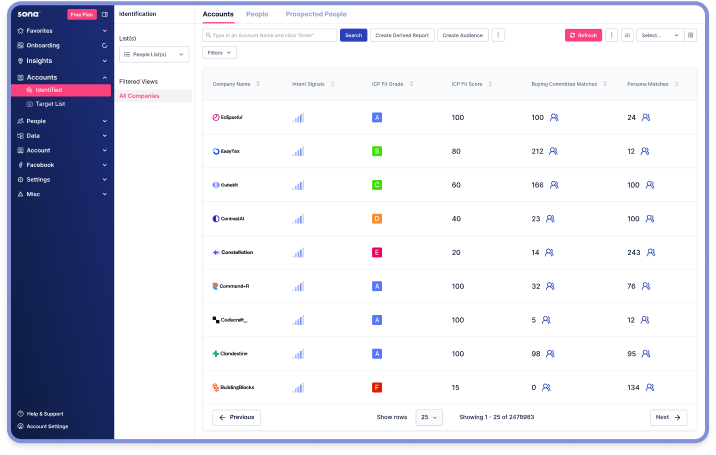716x455 pixels.
Task: Open the Command+R company row
Action: [231, 286]
